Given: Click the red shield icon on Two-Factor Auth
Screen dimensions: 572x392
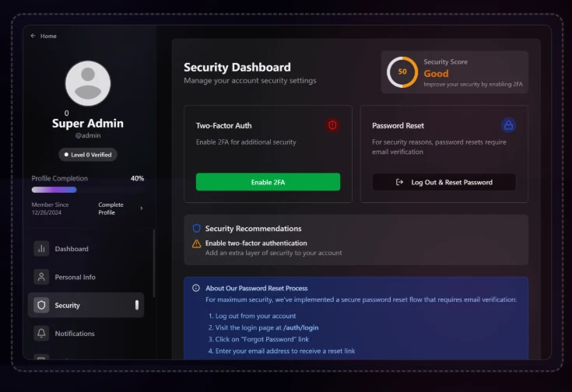Looking at the screenshot, I should tap(332, 125).
